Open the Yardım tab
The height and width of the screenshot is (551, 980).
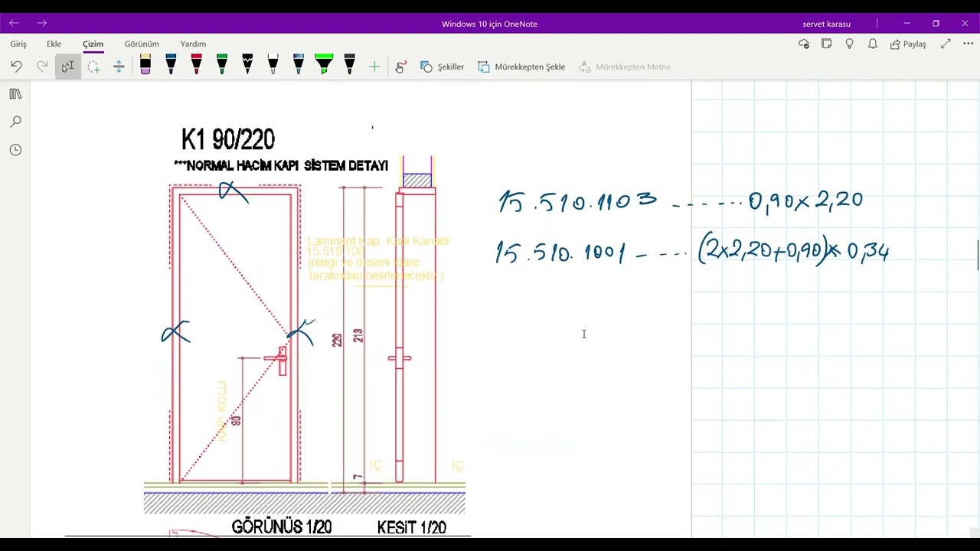point(193,44)
